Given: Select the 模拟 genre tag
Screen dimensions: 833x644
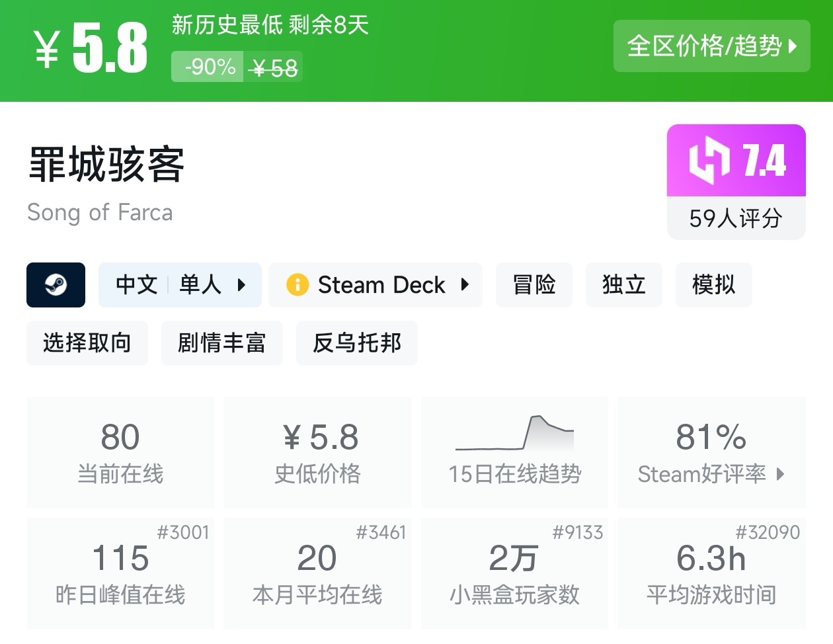Looking at the screenshot, I should (713, 285).
